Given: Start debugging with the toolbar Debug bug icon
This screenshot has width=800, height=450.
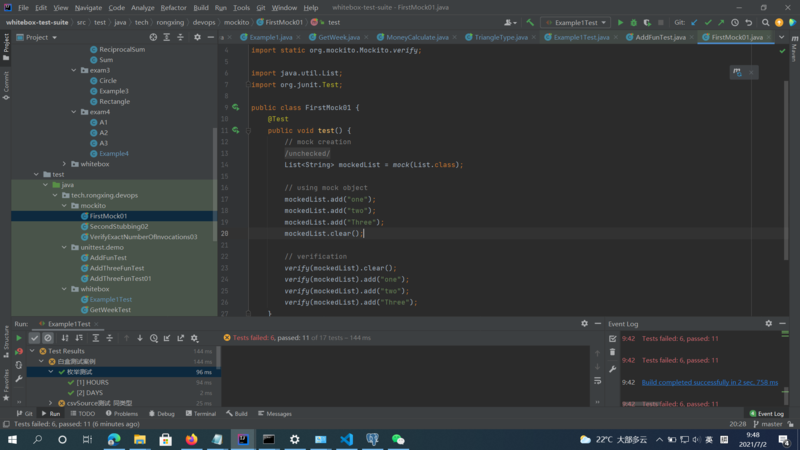Looking at the screenshot, I should coord(633,22).
